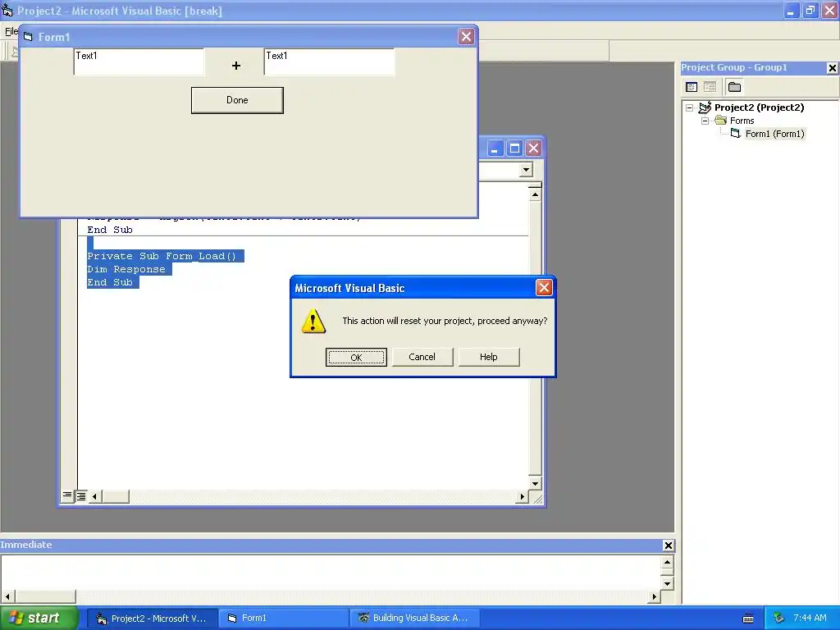Focus the right Text1 input box
The height and width of the screenshot is (630, 840).
tap(330, 62)
